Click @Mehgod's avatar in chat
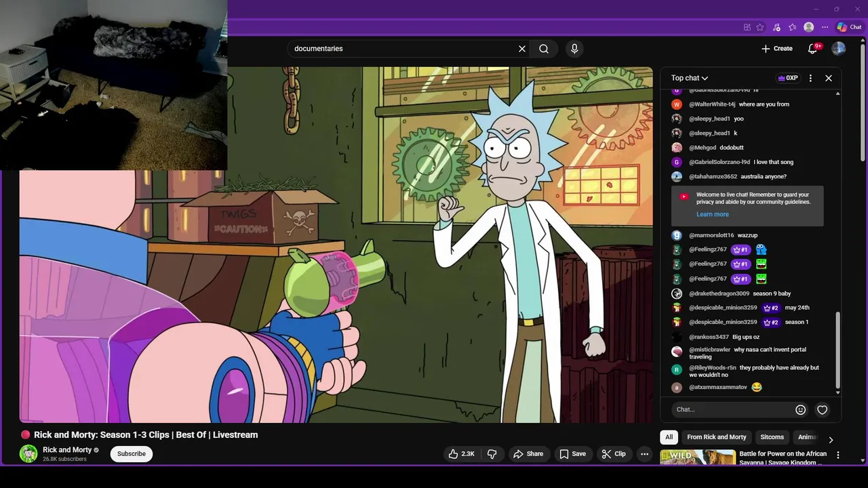 coord(677,148)
